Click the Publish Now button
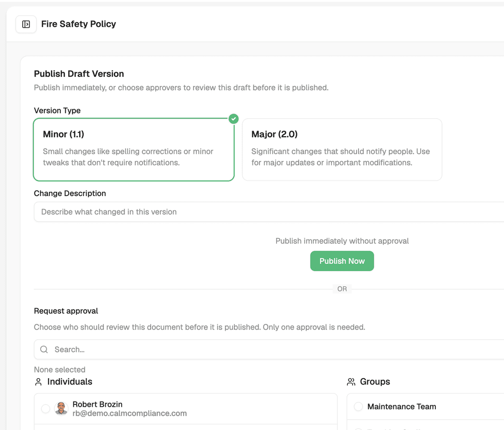Viewport: 504px width, 430px height. [342, 261]
